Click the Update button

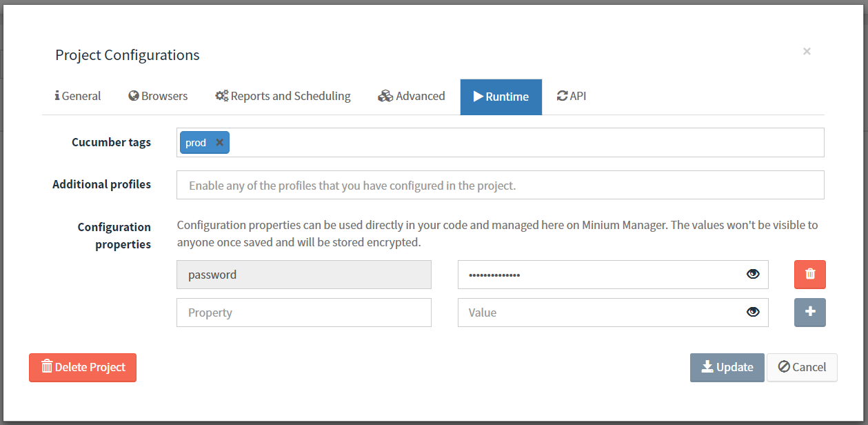(727, 368)
